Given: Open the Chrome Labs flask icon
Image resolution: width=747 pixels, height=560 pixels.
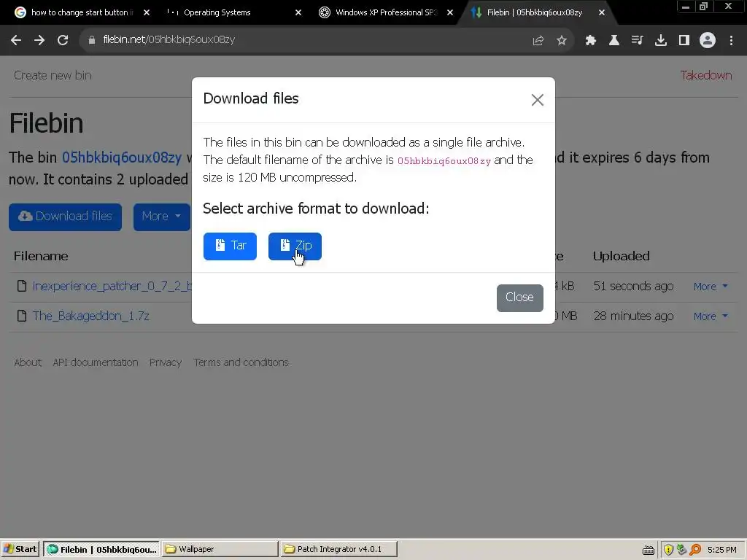Looking at the screenshot, I should click(614, 41).
